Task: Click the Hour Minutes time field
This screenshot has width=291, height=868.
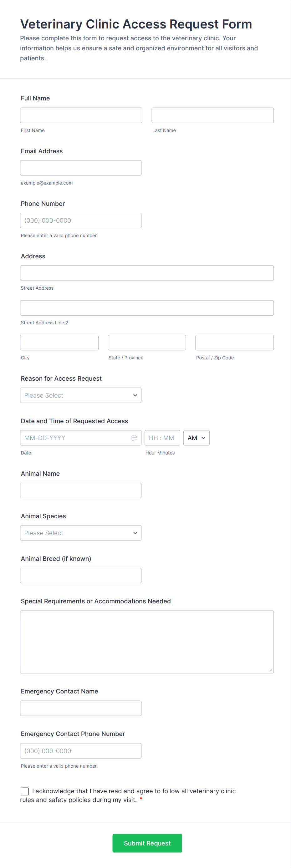Action: point(162,438)
